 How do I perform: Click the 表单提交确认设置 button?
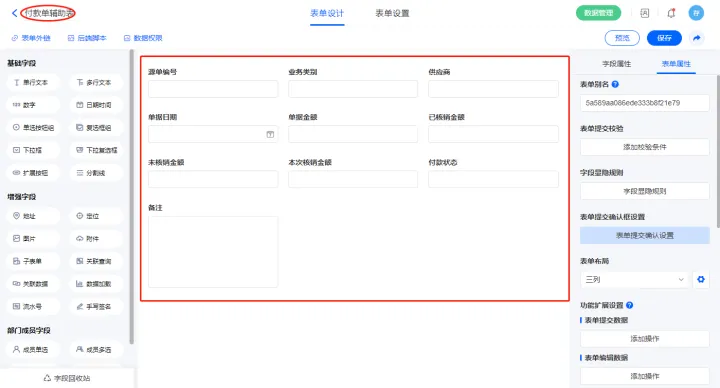645,236
